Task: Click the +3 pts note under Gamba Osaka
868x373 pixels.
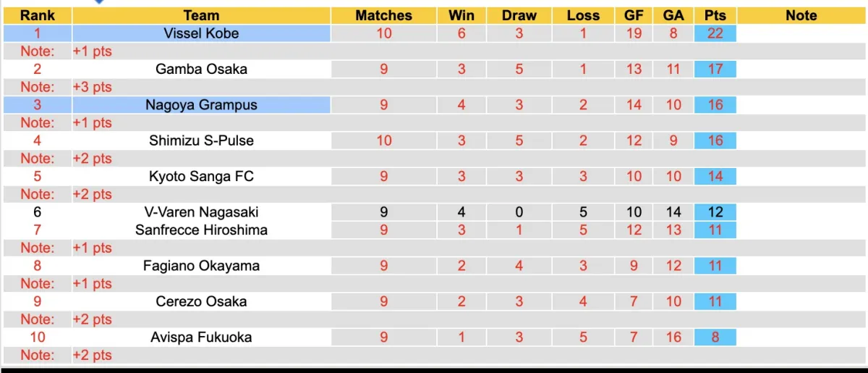Action: click(x=93, y=87)
